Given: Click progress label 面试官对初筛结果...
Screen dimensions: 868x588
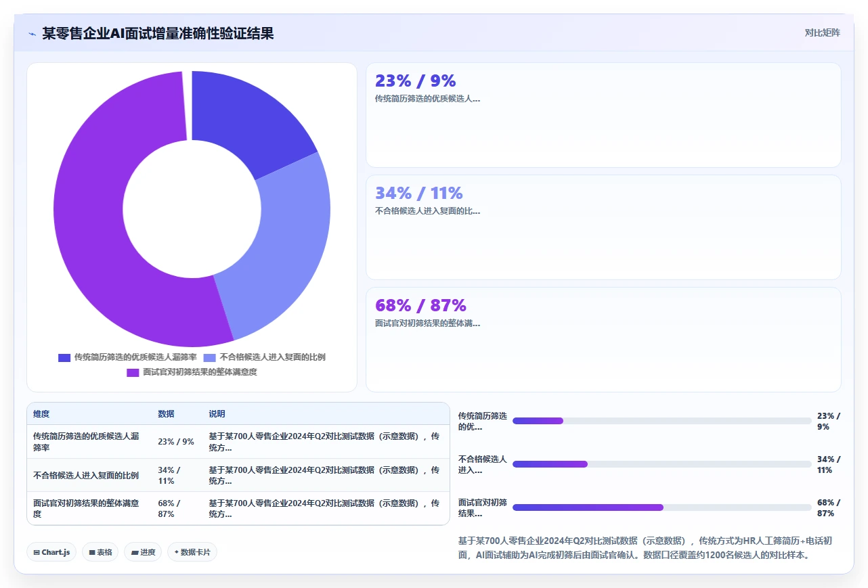Looking at the screenshot, I should tap(483, 507).
